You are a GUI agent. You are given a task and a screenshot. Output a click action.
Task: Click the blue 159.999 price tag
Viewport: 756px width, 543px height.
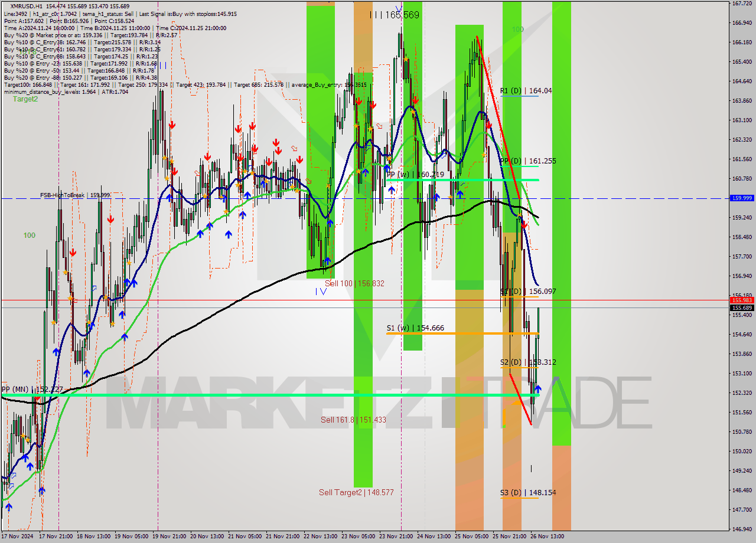[x=742, y=198]
